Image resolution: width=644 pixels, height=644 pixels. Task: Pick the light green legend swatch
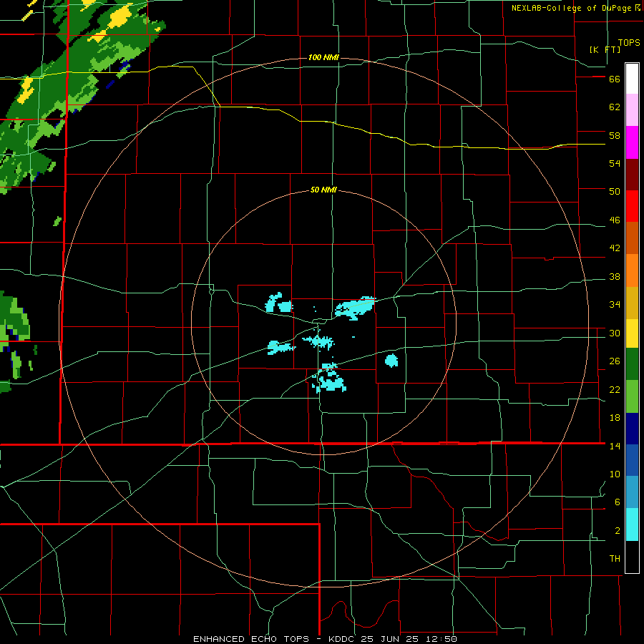632,396
